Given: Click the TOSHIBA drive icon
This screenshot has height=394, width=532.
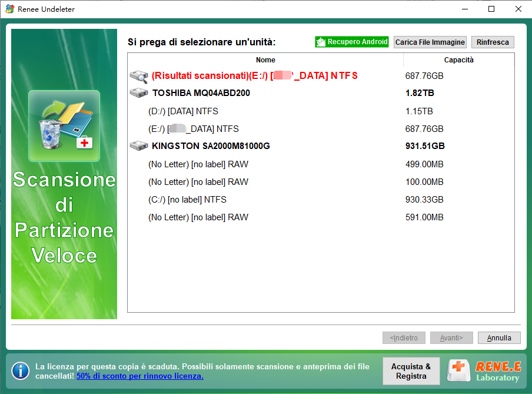Looking at the screenshot, I should 139,92.
